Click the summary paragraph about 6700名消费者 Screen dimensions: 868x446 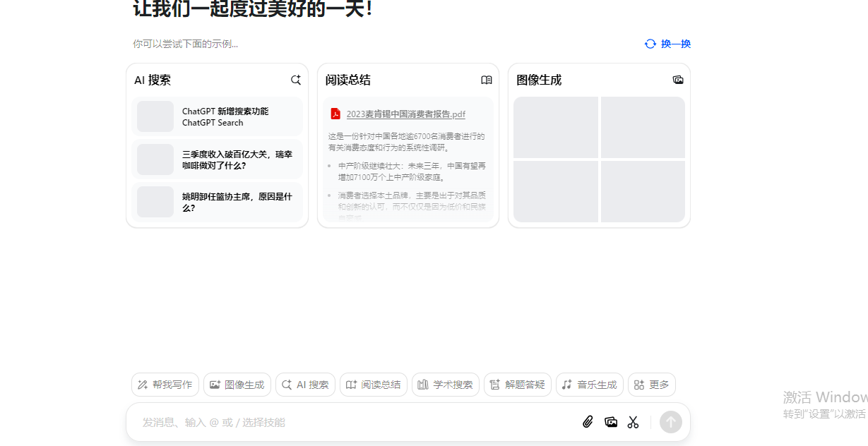point(407,142)
